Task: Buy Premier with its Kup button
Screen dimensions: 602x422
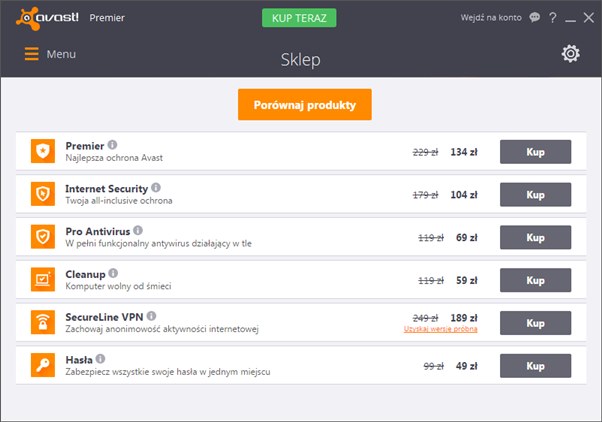Action: coord(535,152)
